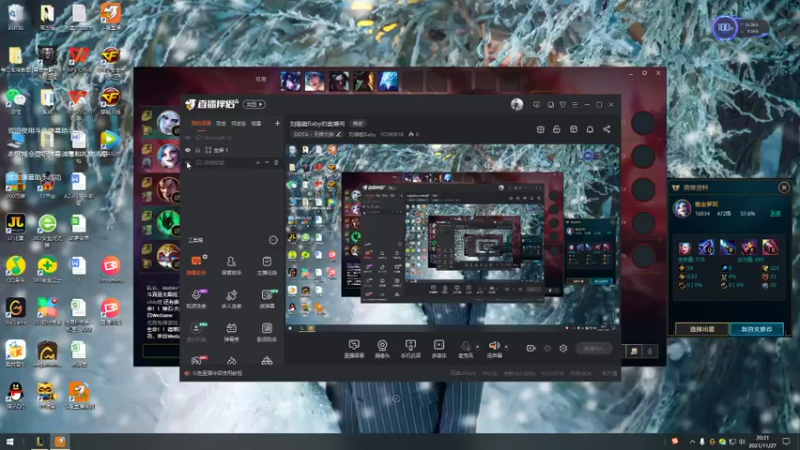
Task: Add a 多媒体 multimedia source
Action: click(x=439, y=349)
